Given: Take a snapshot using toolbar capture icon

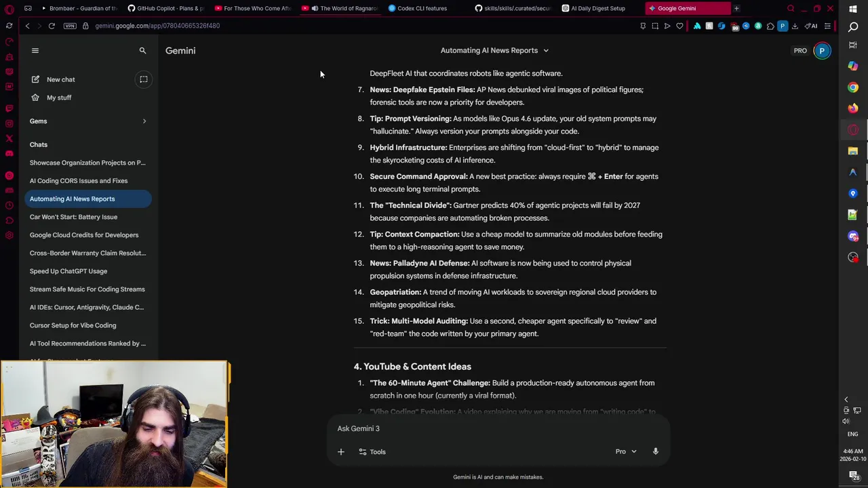Looking at the screenshot, I should (x=655, y=26).
